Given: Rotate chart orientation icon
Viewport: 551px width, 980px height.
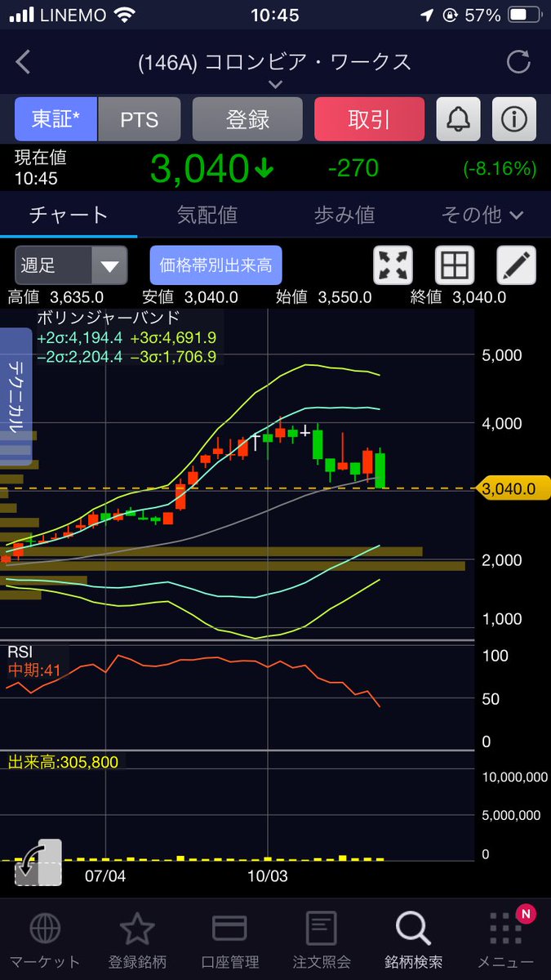Looking at the screenshot, I should click(38, 862).
